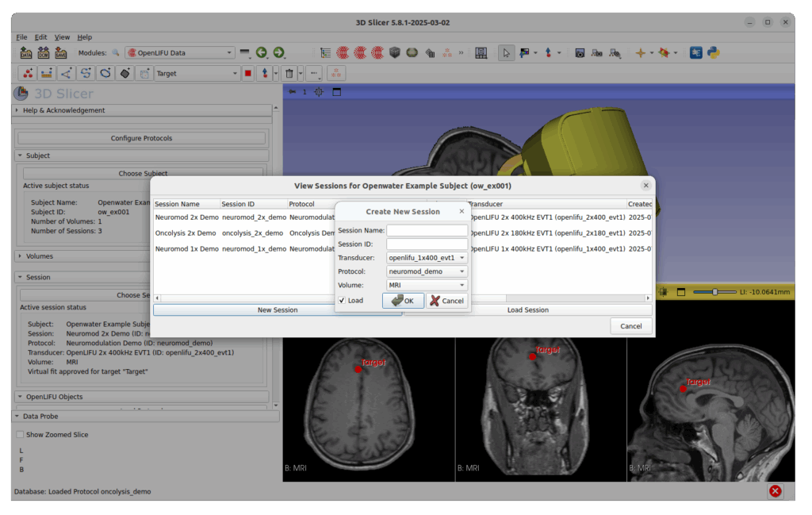Maximize the 3D view with the window icon
This screenshot has width=812, height=515.
336,92
